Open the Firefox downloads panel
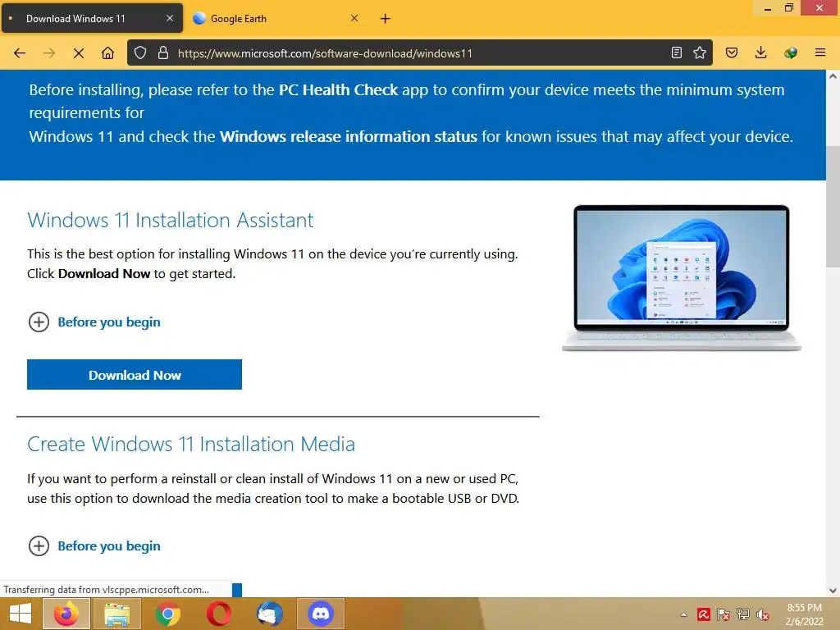 coord(760,52)
